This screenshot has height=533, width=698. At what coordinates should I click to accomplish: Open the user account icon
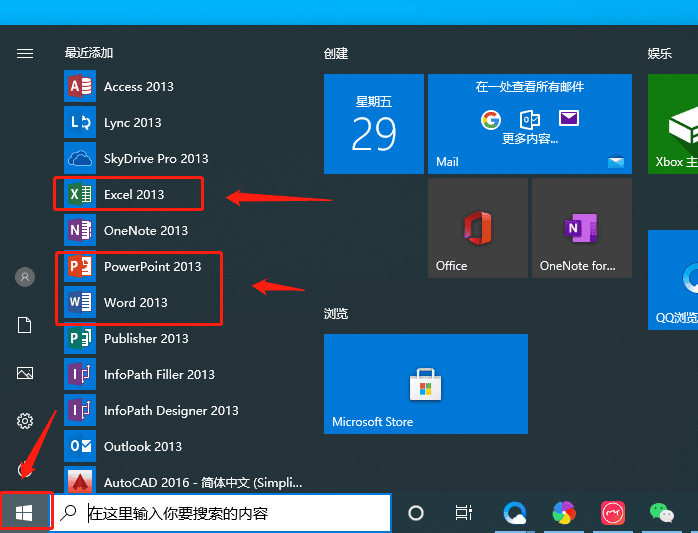(25, 277)
